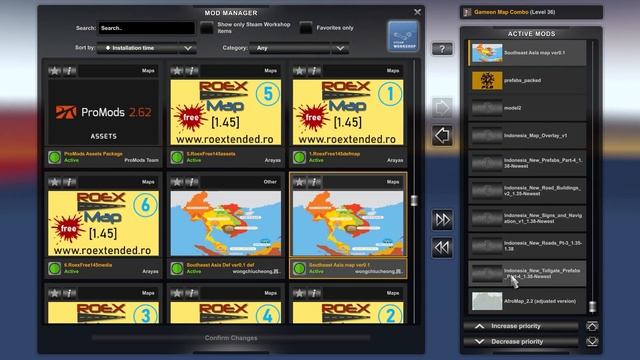
Task: Select AfroMap_2.2 adjusted version in Active Mods
Action: coord(527,301)
